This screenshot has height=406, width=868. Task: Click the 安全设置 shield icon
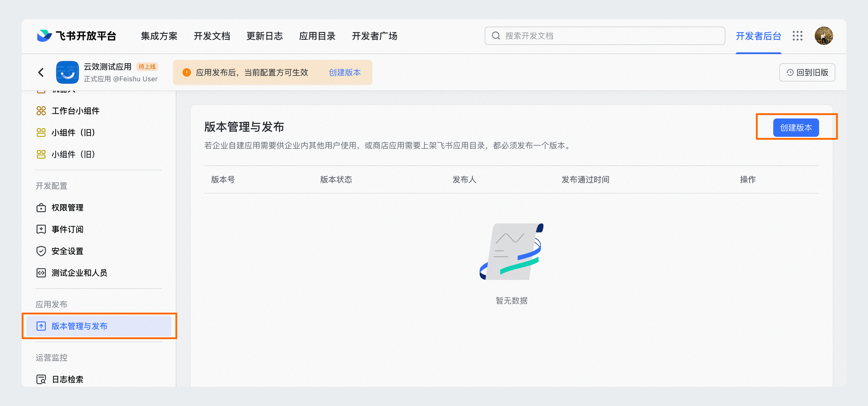pos(41,251)
